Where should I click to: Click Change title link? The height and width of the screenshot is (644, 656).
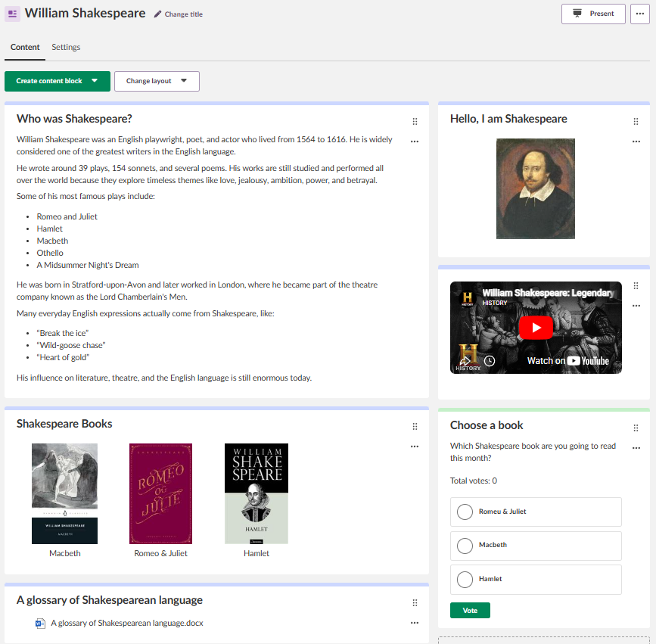tap(184, 14)
